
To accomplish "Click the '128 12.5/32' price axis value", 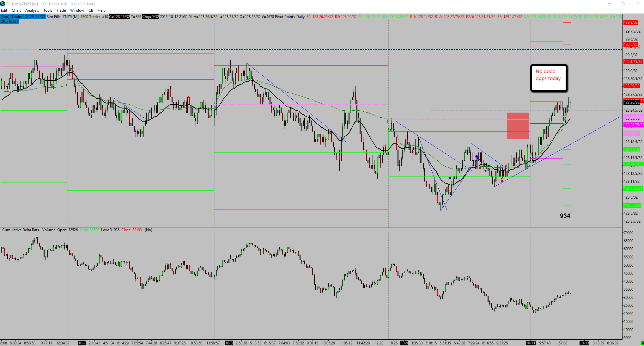I will [x=633, y=174].
